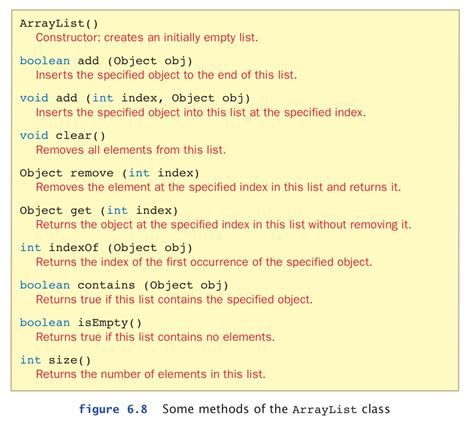Click 'Object get (int index)' signature
The height and width of the screenshot is (422, 474).
coord(99,210)
